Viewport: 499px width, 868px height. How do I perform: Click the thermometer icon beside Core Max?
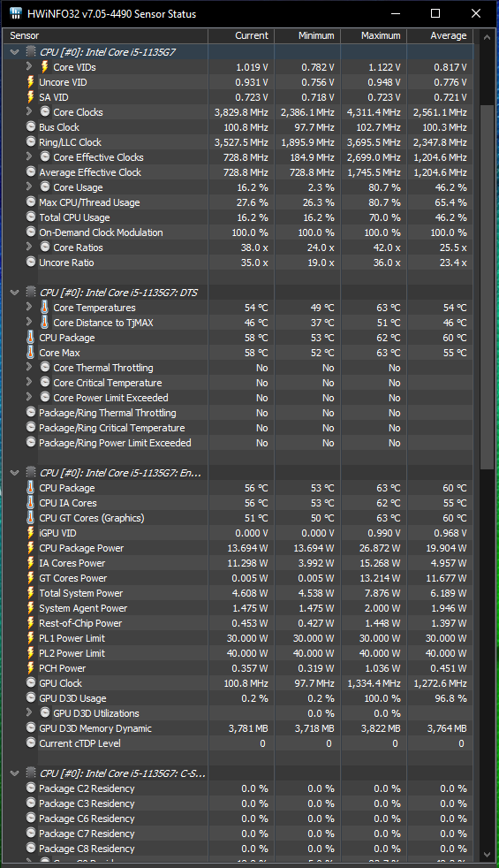click(31, 352)
